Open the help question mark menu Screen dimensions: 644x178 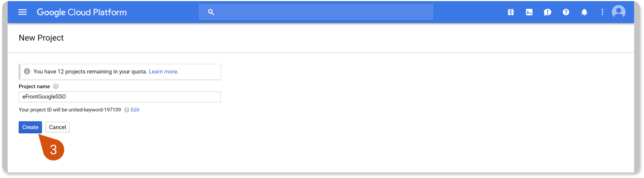[x=566, y=12]
